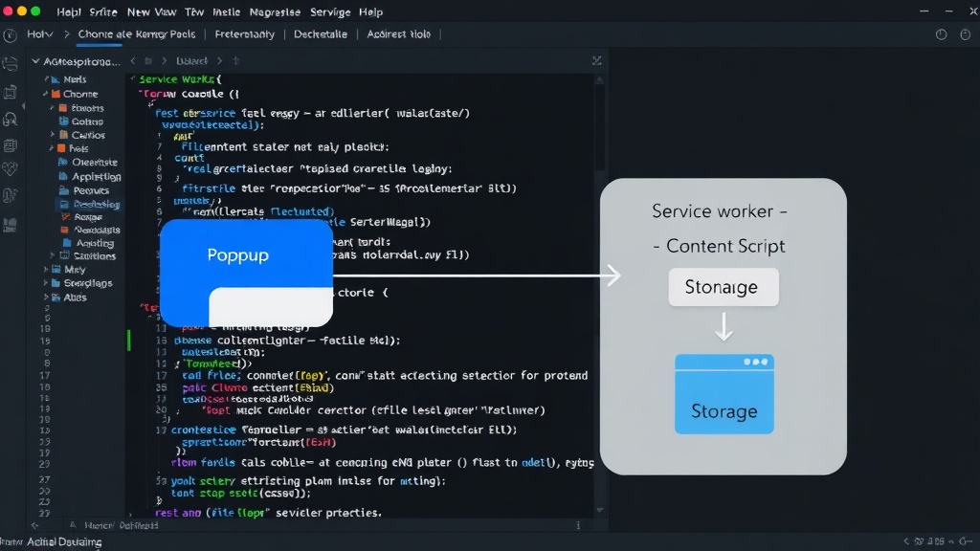Click the status icons at bottom-right corner
Screen dimensions: 980x551
coord(938,541)
